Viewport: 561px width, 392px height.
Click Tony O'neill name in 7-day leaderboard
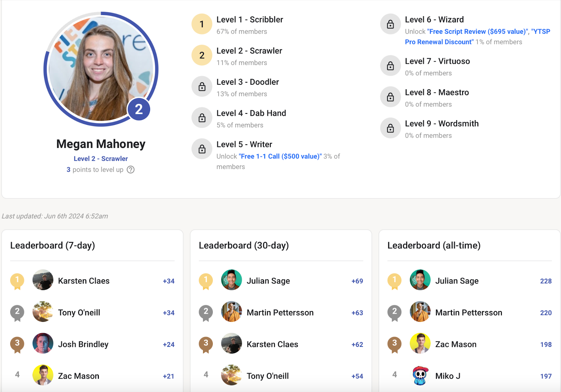point(79,312)
